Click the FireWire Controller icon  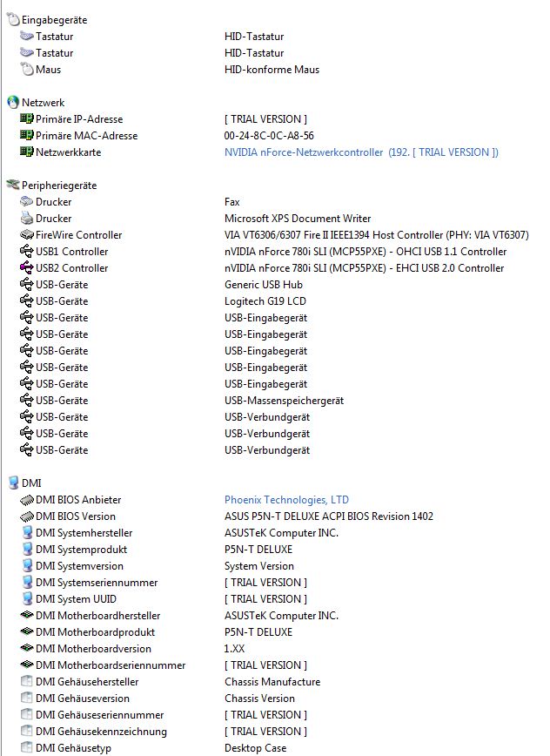point(26,235)
